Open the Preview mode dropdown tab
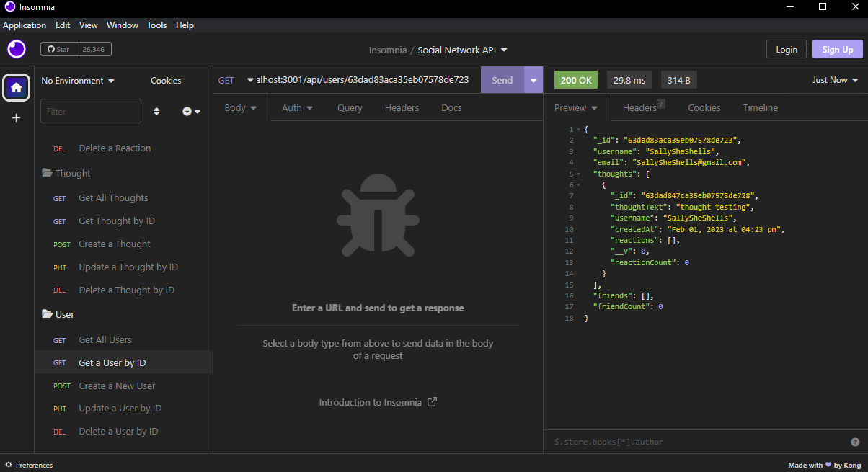This screenshot has height=472, width=868. (576, 107)
